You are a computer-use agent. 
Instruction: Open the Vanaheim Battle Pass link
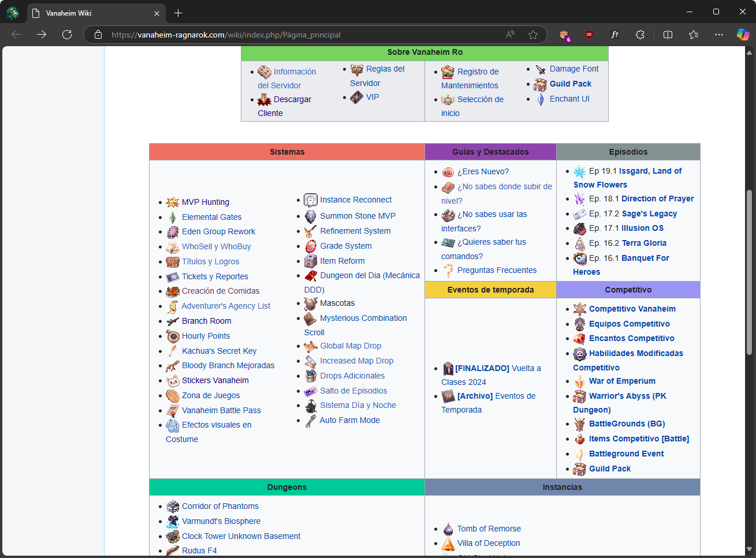tap(221, 410)
